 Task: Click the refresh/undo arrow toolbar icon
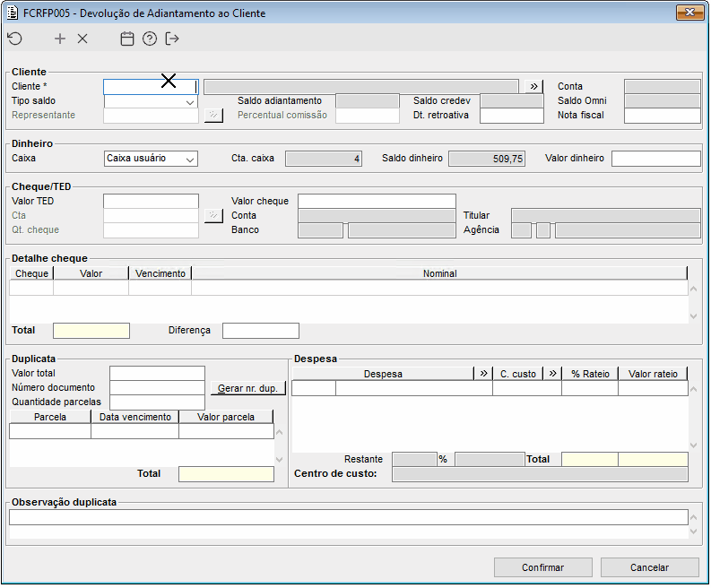(14, 39)
